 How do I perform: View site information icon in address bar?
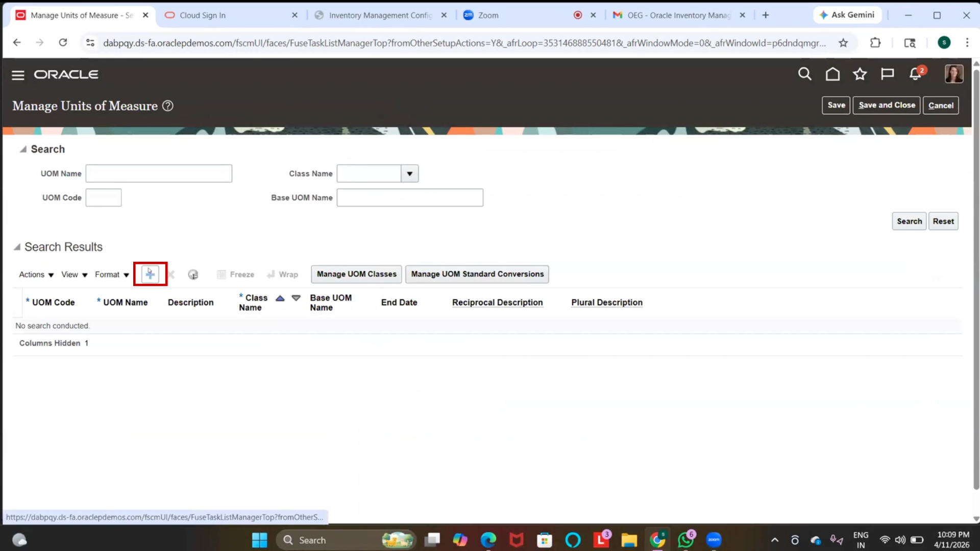point(90,43)
